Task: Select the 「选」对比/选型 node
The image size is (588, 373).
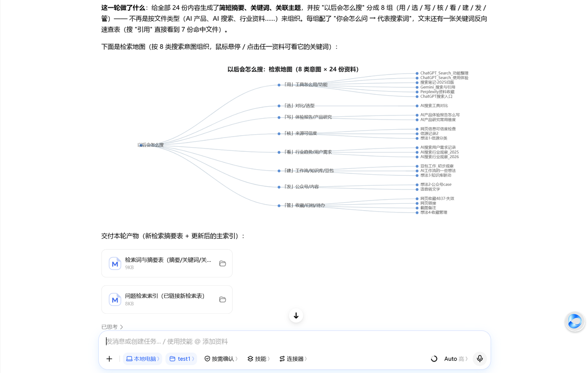Action: [297, 106]
